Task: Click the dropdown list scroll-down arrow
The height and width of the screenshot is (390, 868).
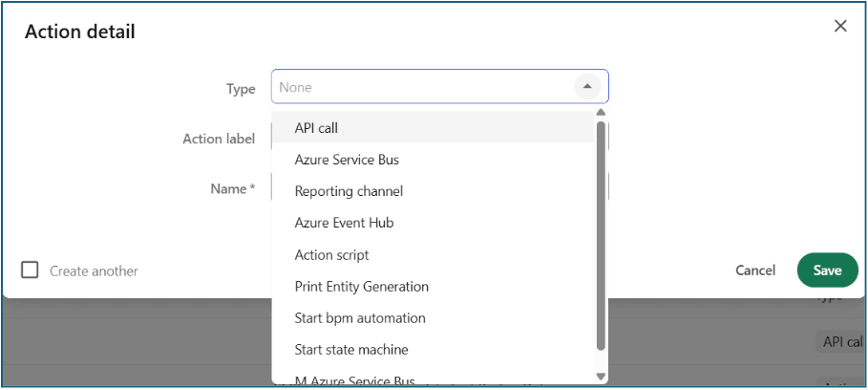Action: pos(601,377)
